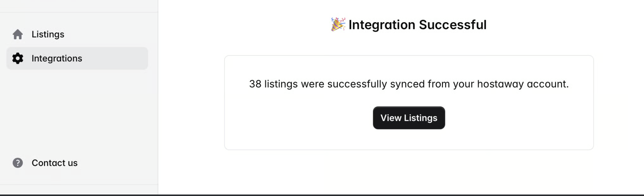This screenshot has height=196, width=644.
Task: Click the word "listings" after the number 38
Action: tap(281, 84)
